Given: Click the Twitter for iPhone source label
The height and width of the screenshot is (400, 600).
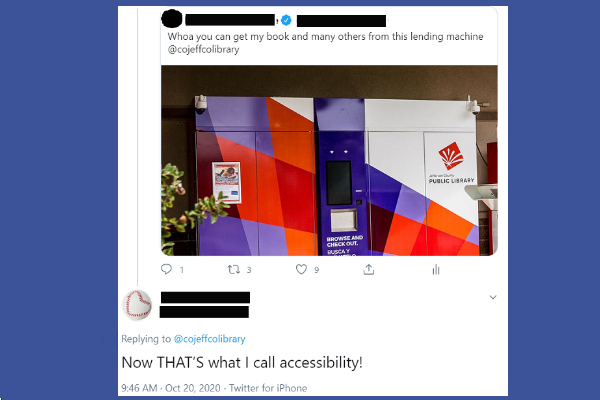Looking at the screenshot, I should coord(268,388).
